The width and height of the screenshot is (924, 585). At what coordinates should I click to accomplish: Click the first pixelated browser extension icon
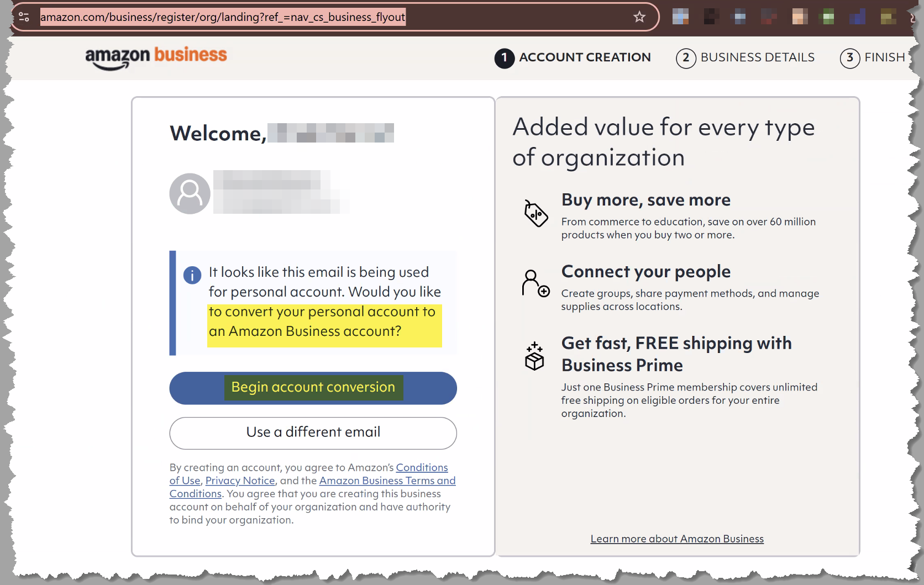[680, 17]
